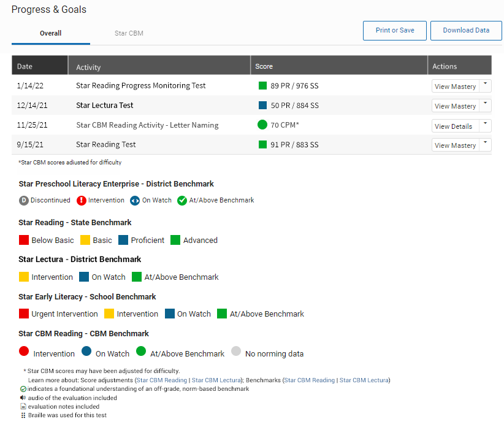This screenshot has height=424, width=504.
Task: Expand dropdown arrow for 12/14/21 Star Lectura row
Action: (485, 106)
